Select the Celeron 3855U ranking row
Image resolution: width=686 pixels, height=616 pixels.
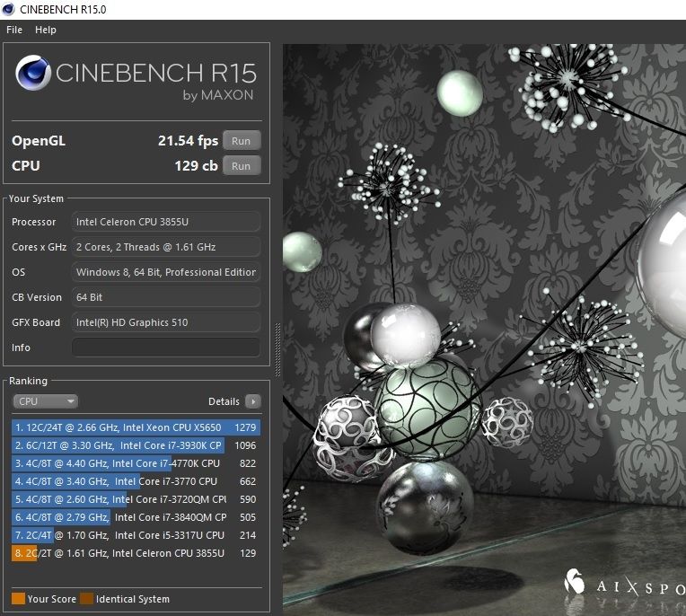tap(136, 554)
